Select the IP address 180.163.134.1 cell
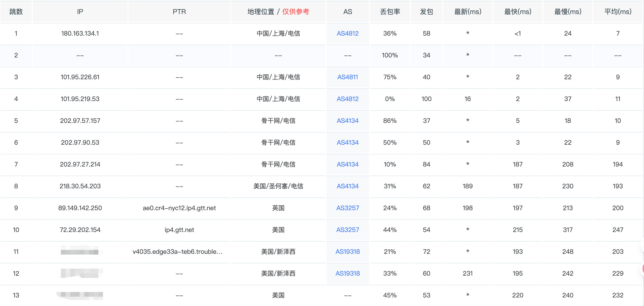The height and width of the screenshot is (306, 644). 80,34
